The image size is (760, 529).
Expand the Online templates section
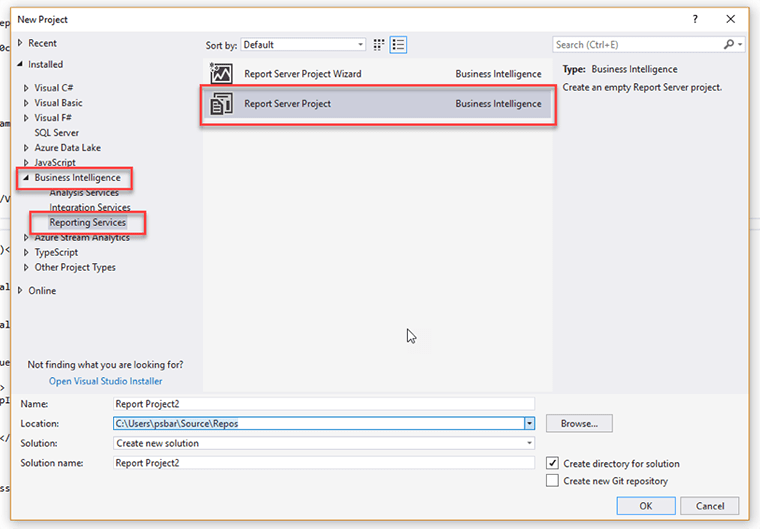click(20, 291)
